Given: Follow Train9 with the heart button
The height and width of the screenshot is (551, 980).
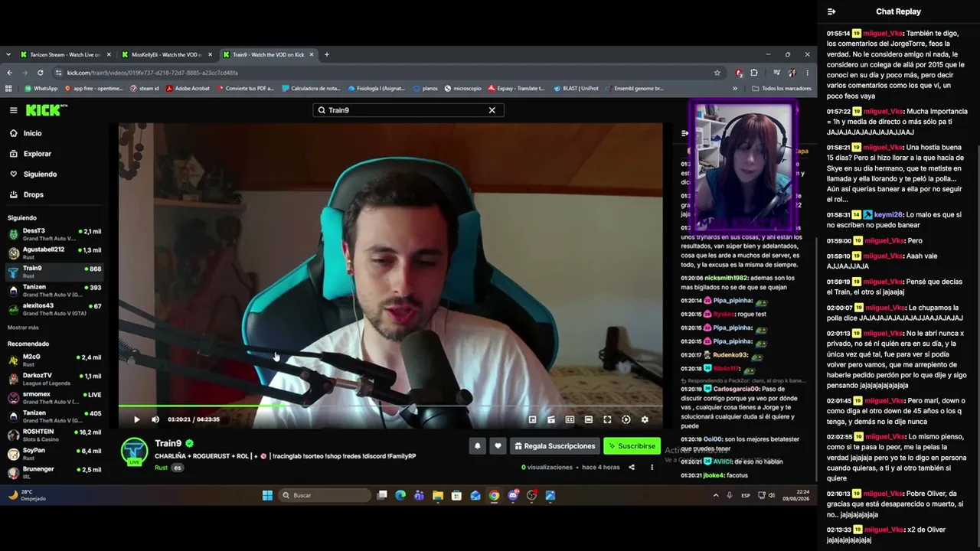Looking at the screenshot, I should tap(498, 446).
